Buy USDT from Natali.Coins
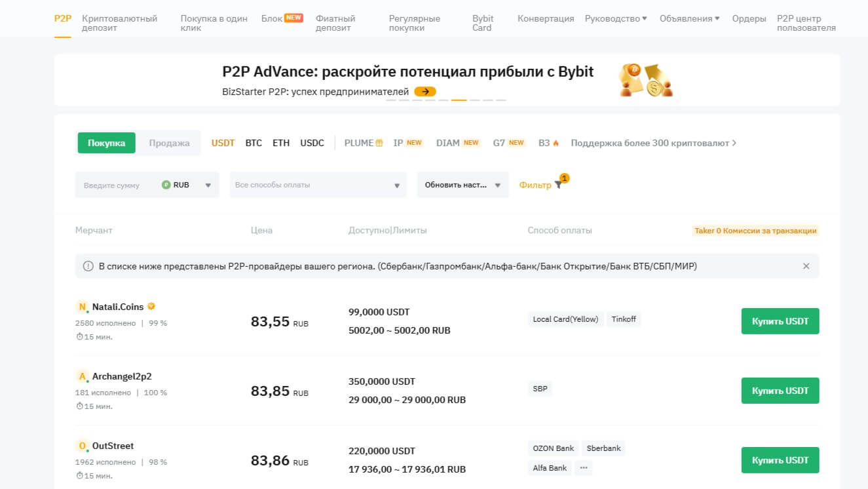 pyautogui.click(x=780, y=321)
